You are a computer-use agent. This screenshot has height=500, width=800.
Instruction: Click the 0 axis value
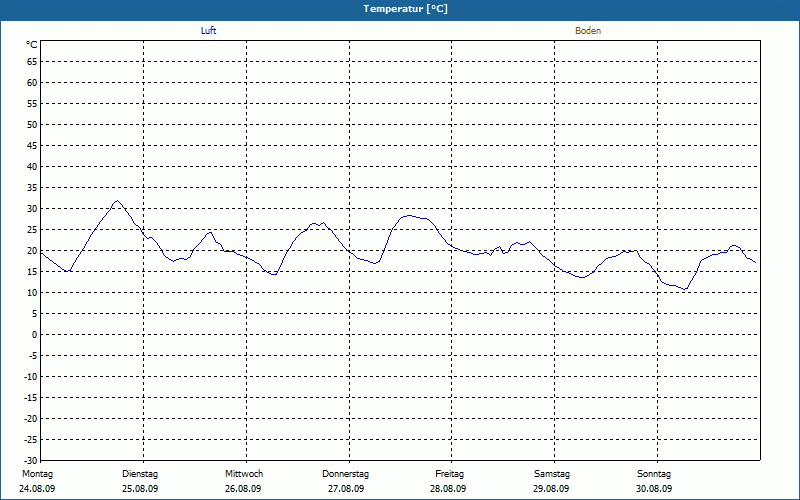[x=35, y=335]
